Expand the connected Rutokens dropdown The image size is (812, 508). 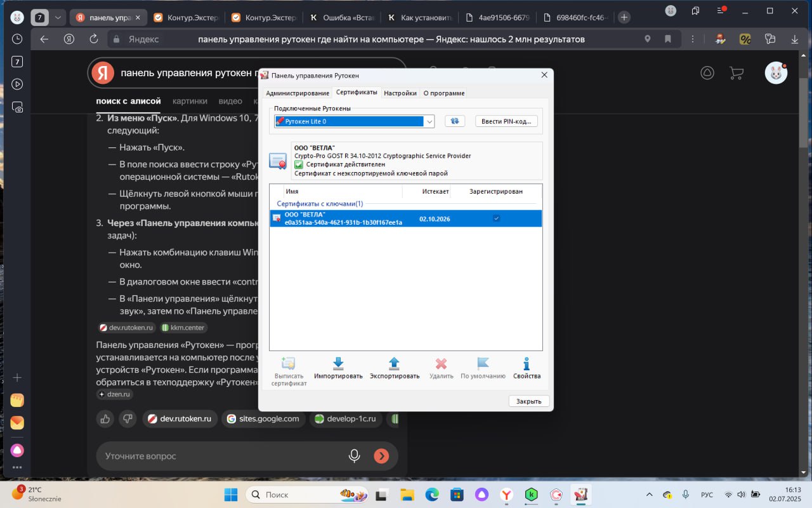tap(429, 121)
